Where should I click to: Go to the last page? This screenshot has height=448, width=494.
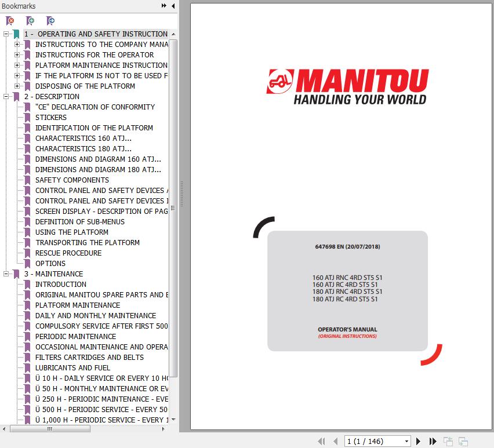pyautogui.click(x=433, y=442)
